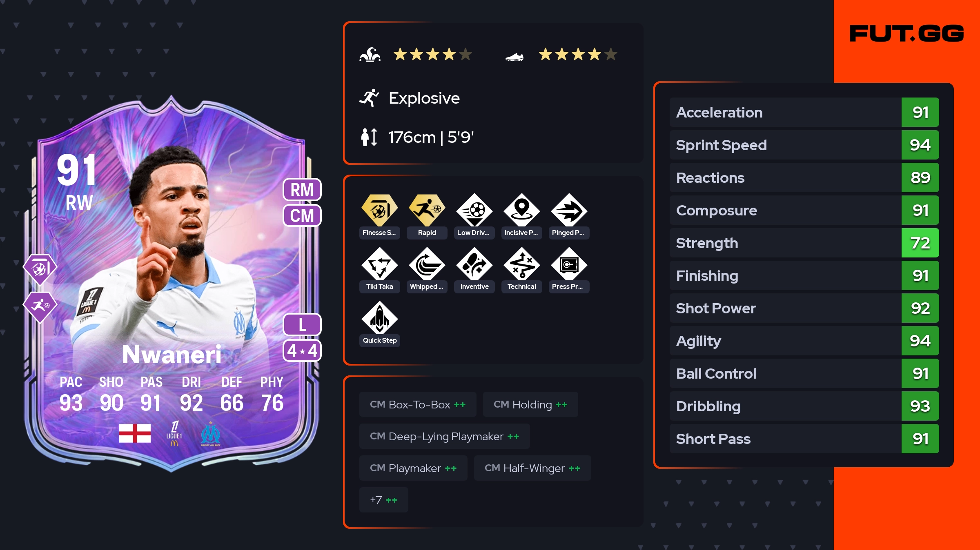
Task: Select the Tiki Taka playstyle icon
Action: click(x=379, y=264)
